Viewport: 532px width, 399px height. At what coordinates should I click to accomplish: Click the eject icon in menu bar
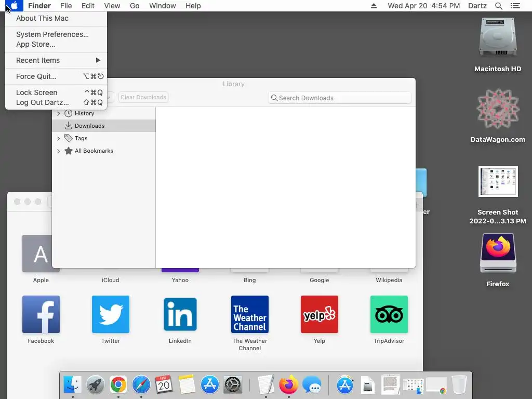pos(374,6)
